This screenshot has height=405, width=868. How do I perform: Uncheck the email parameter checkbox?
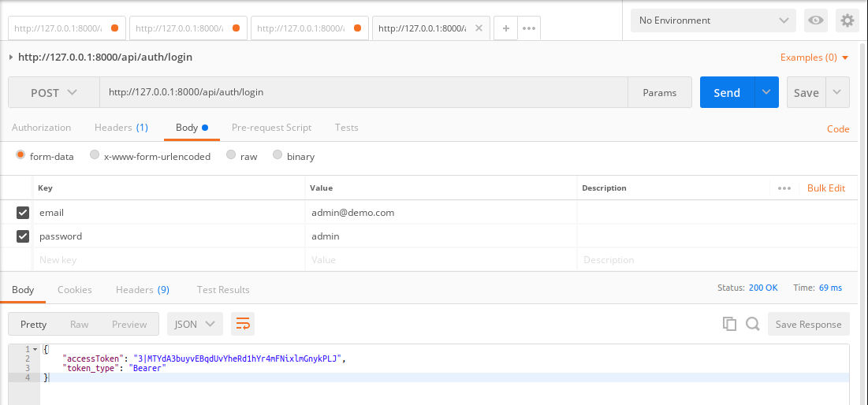click(23, 213)
